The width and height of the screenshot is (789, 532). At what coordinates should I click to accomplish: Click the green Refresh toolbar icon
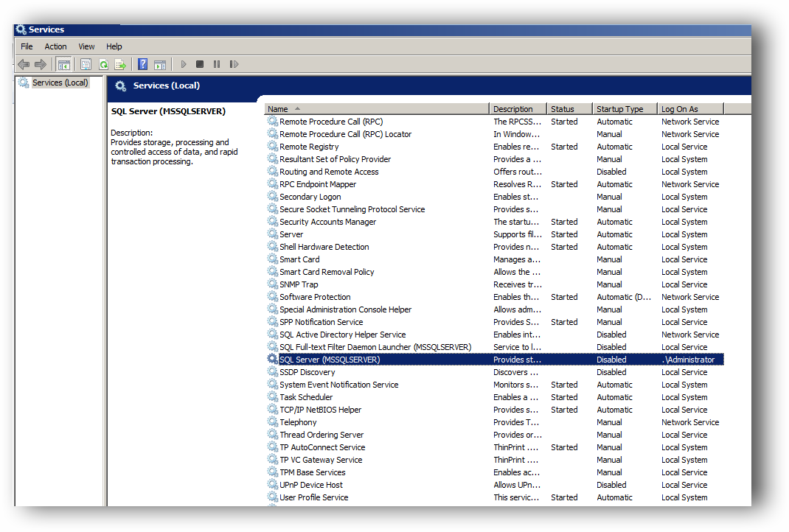tap(104, 64)
